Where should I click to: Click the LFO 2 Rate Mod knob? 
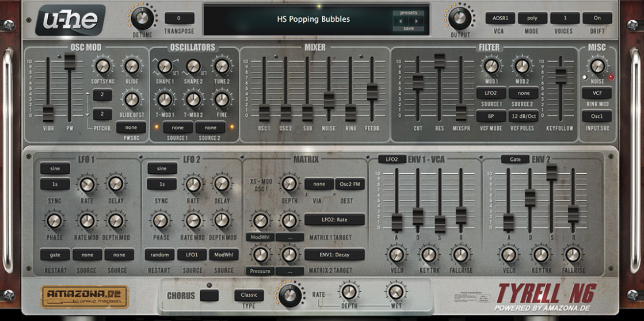click(x=193, y=220)
